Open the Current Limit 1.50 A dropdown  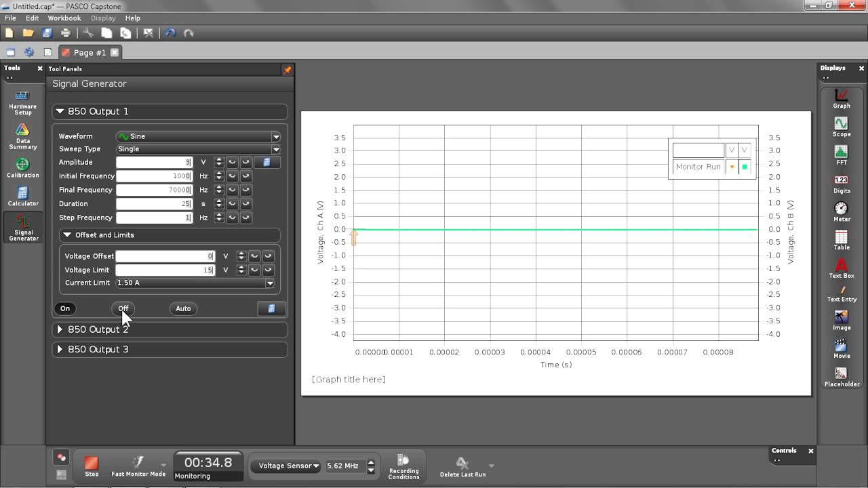tap(195, 283)
